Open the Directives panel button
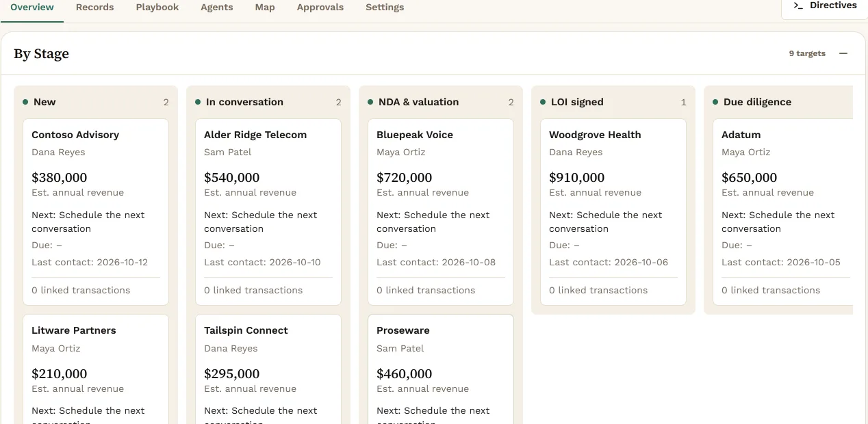 [825, 6]
